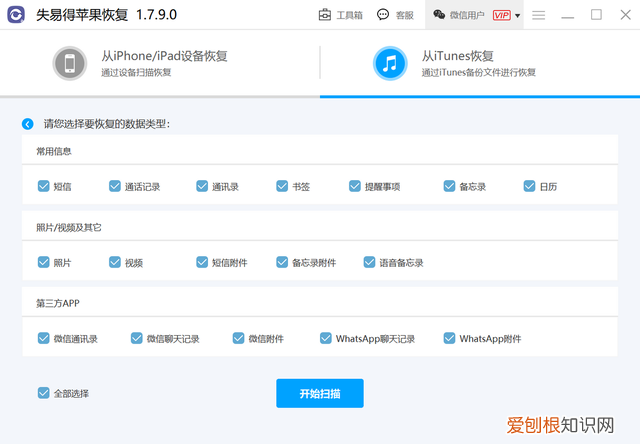The height and width of the screenshot is (444, 640).
Task: Click the 微信用户 account label
Action: point(467,16)
